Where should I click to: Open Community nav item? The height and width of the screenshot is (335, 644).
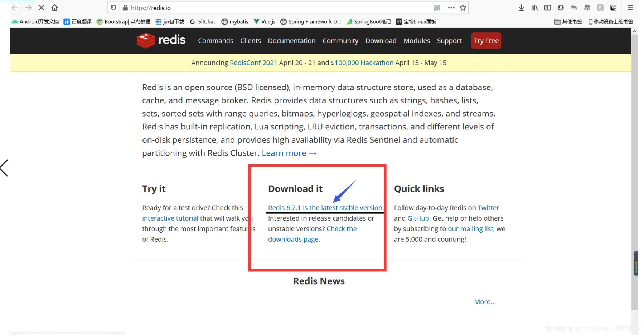click(340, 41)
